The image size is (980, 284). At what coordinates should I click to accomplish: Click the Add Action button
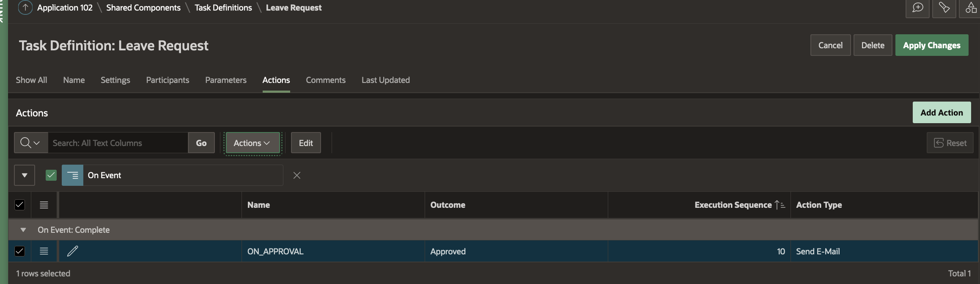(942, 113)
